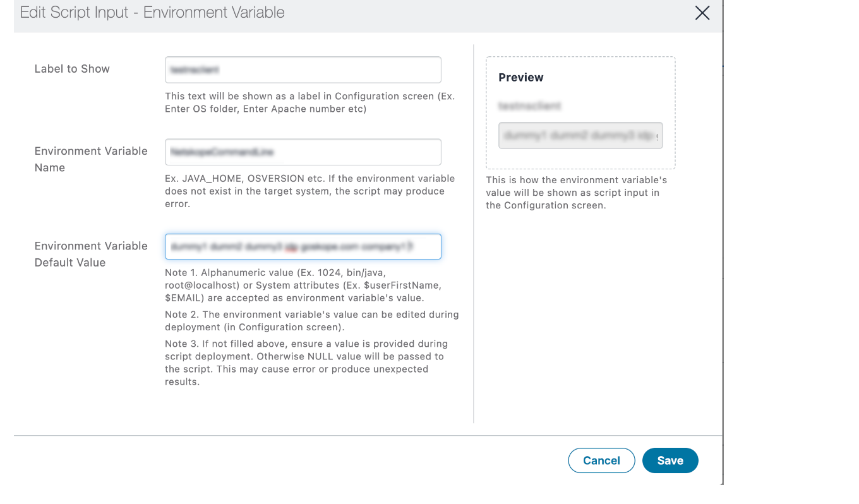
Task: Save the environment variable settings
Action: click(x=670, y=460)
